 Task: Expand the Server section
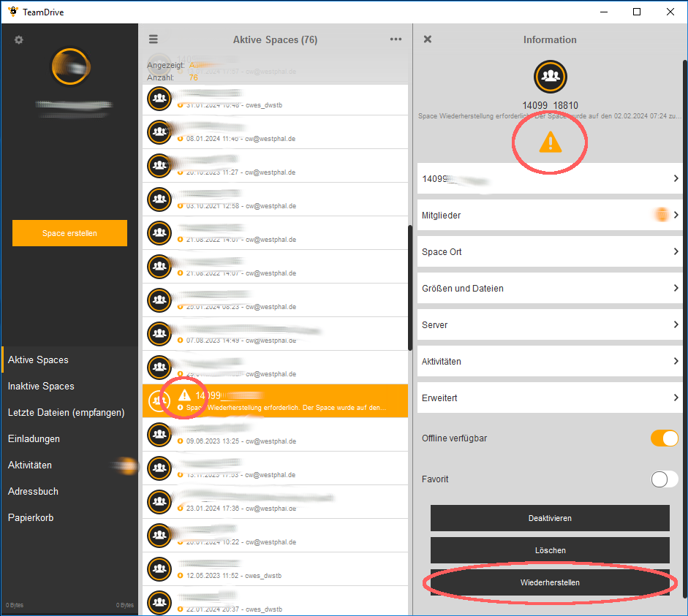(550, 325)
